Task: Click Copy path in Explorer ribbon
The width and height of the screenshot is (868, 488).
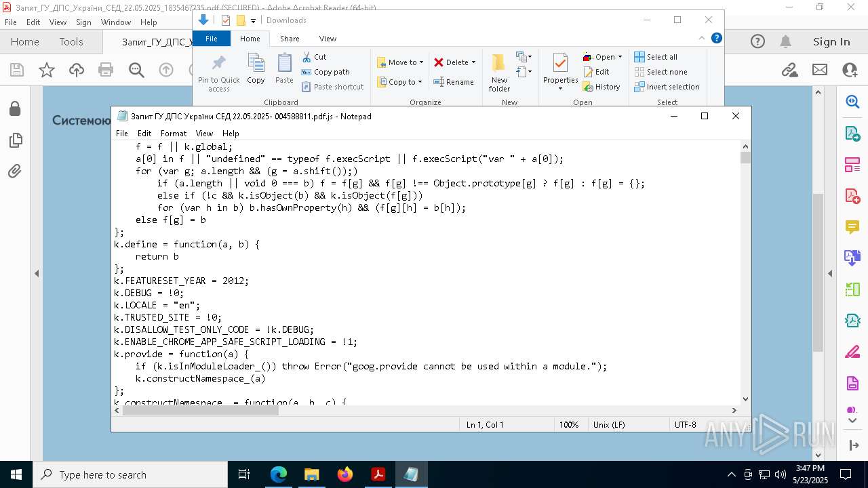Action: (325, 72)
